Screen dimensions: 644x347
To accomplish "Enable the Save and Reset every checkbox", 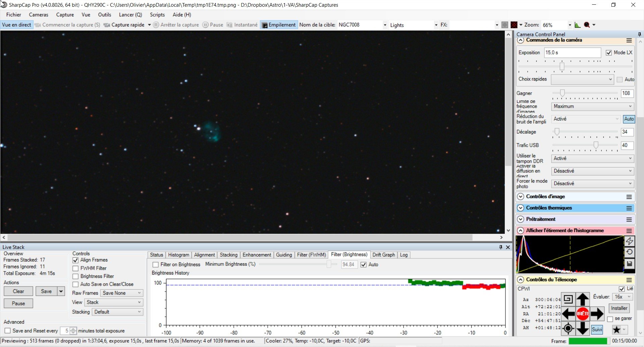I will tap(7, 331).
